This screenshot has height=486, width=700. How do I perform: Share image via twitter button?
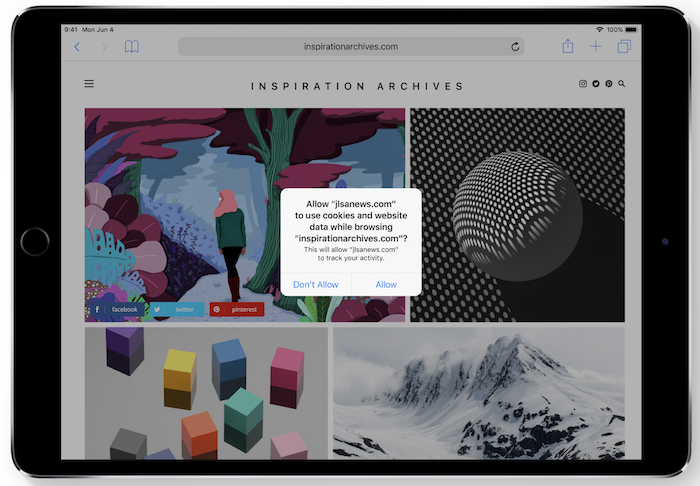click(x=176, y=310)
